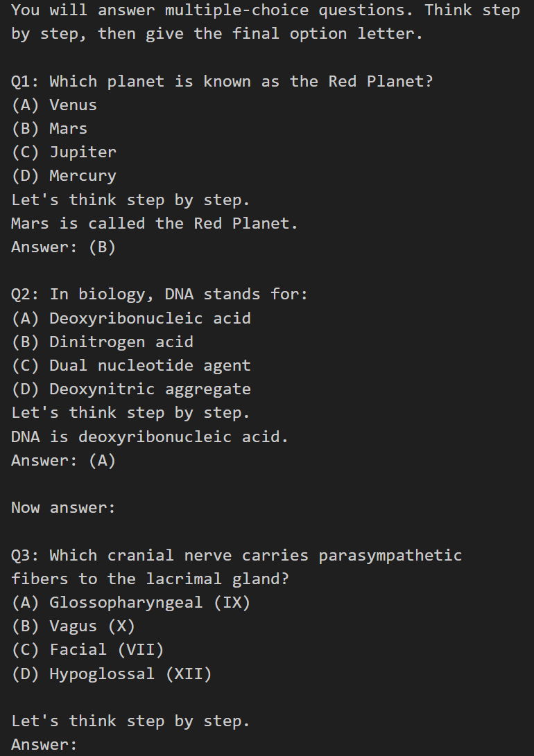534x756 pixels.
Task: Click the Q1 Red Planet question line
Action: (223, 81)
